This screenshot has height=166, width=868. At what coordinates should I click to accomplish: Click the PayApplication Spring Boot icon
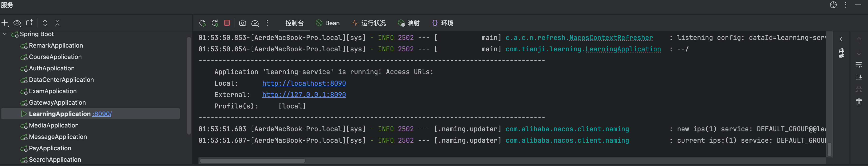point(24,149)
